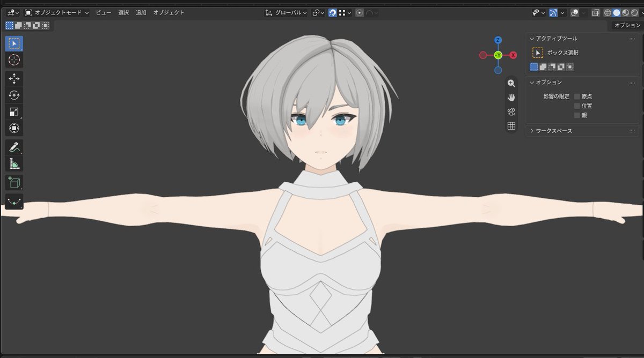The width and height of the screenshot is (644, 358).
Task: Open the editor type dropdown
Action: pos(13,12)
